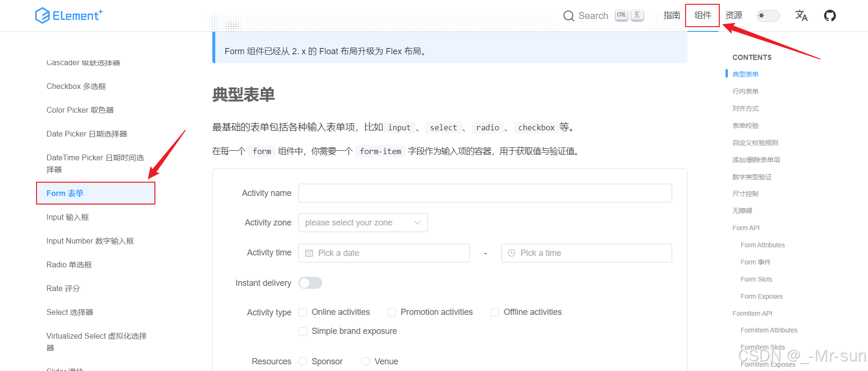Open the GitHub repository icon

(830, 16)
